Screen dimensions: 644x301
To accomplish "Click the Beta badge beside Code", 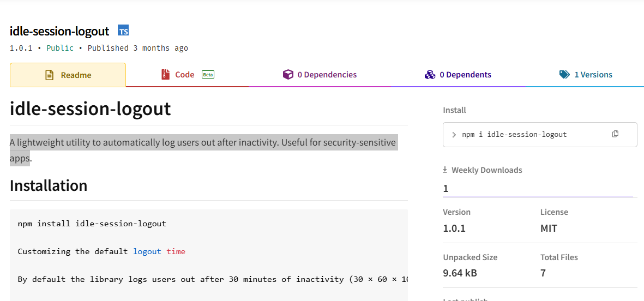I will (208, 75).
